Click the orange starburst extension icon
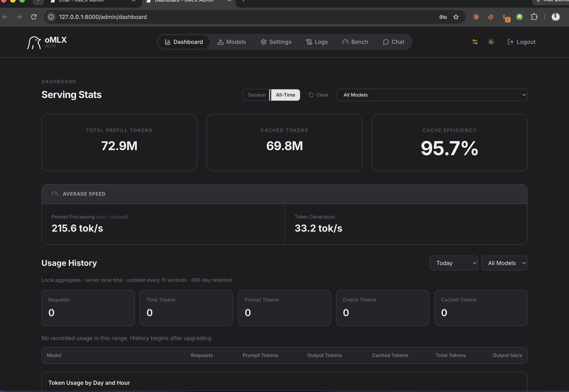Screen dimensions: 569x392 [x=476, y=17]
